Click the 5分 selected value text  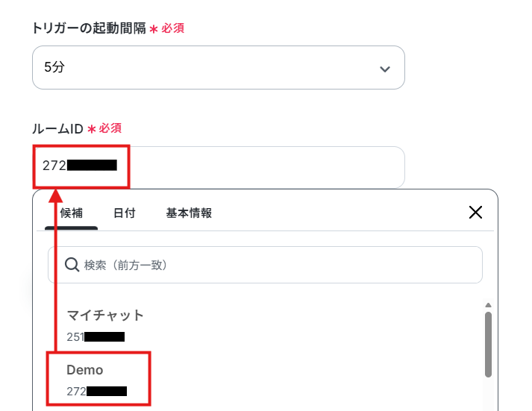54,67
